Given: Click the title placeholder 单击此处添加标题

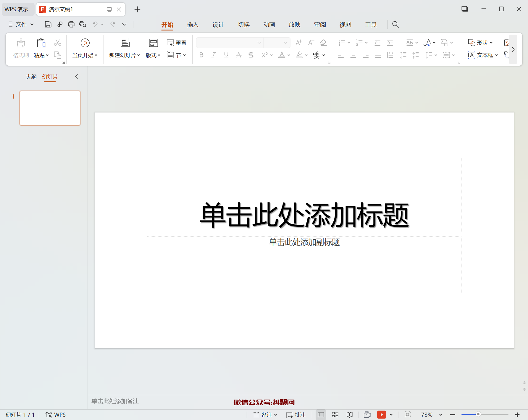Looking at the screenshot, I should coord(304,215).
